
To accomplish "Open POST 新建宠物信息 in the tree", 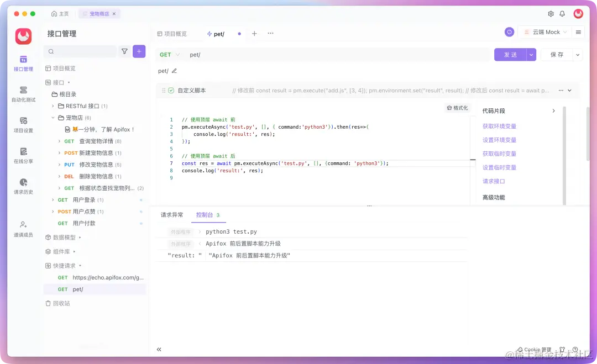I will pyautogui.click(x=92, y=153).
